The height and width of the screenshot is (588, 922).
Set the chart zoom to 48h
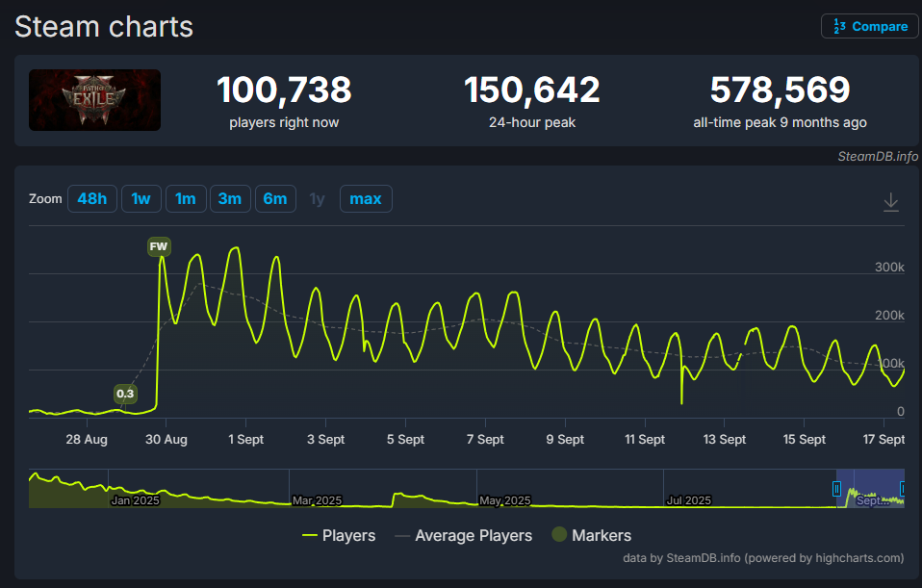pos(92,199)
